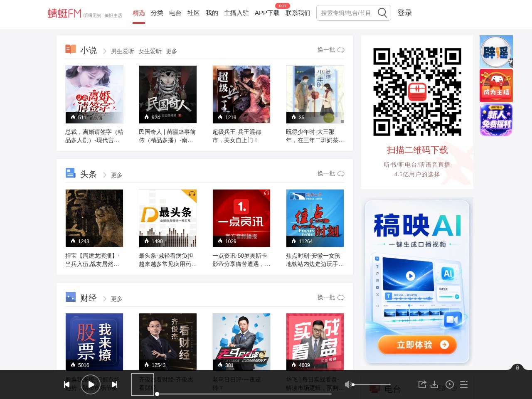The width and height of the screenshot is (532, 399).
Task: Open the 男生爱听 novel filter
Action: 123,51
